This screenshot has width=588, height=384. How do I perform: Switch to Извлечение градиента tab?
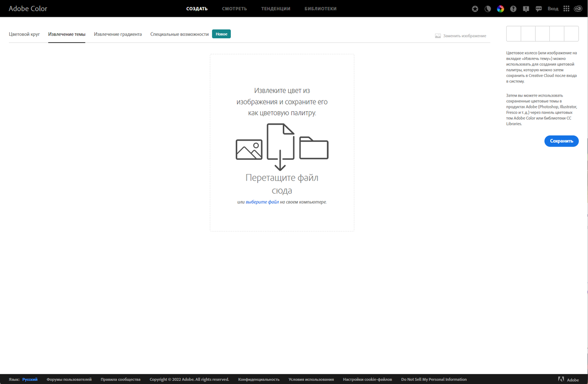coord(118,34)
